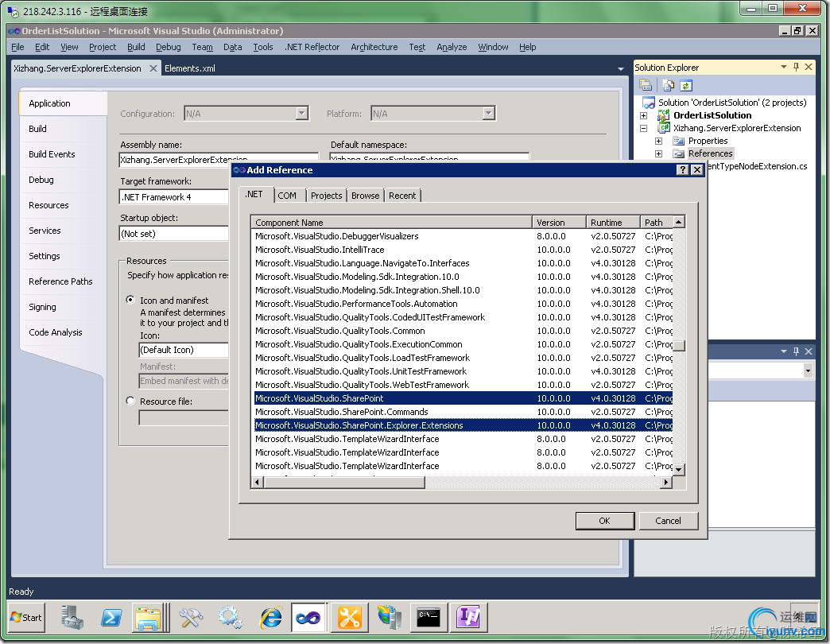This screenshot has width=830, height=644.
Task: Expand the References node
Action: (x=658, y=153)
